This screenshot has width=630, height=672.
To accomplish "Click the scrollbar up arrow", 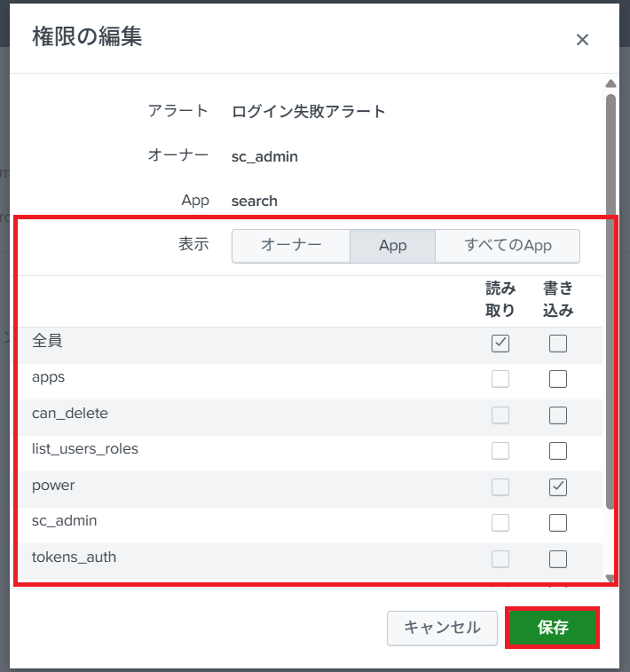I will coord(610,83).
